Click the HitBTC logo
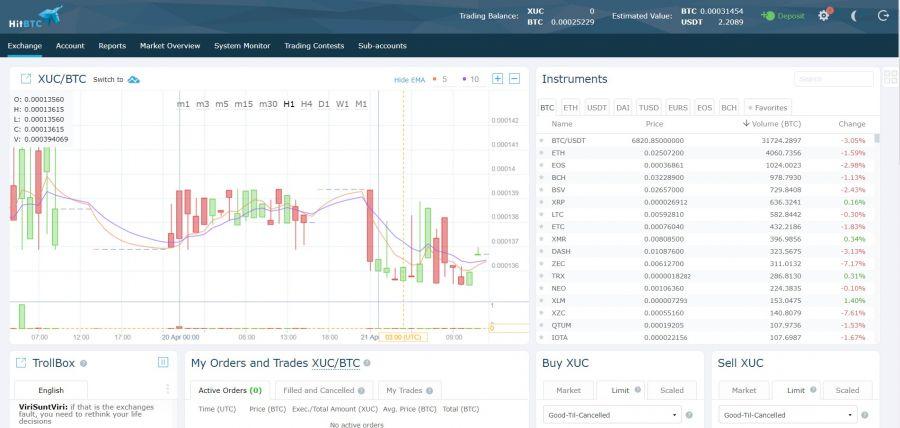The height and width of the screenshot is (428, 900). click(34, 17)
